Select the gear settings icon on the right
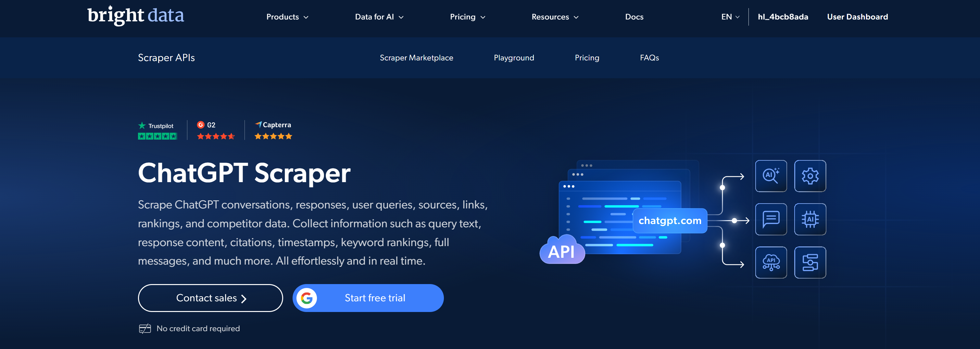Screen dimensions: 980x349 coord(810,176)
